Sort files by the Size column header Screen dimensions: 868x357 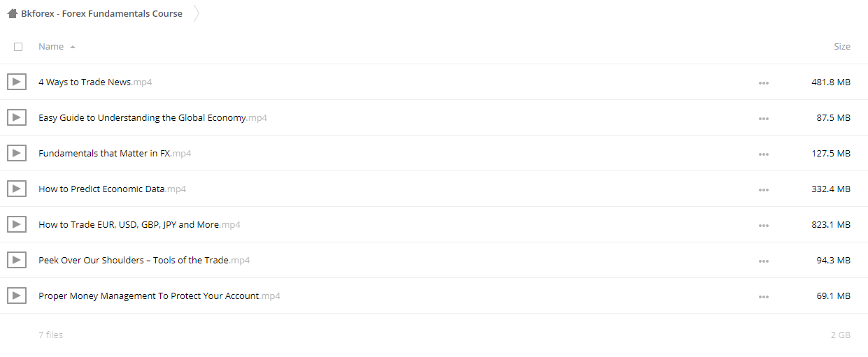click(x=842, y=46)
